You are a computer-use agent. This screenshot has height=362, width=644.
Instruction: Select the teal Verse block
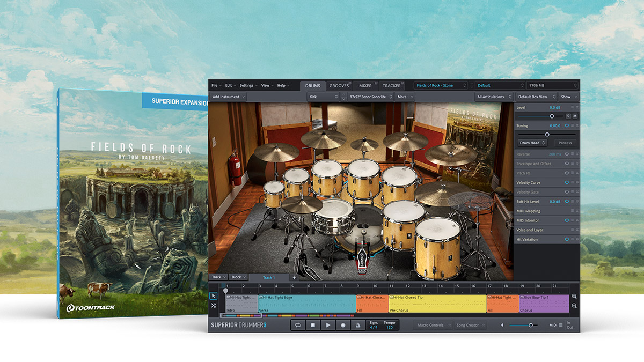pyautogui.click(x=307, y=304)
